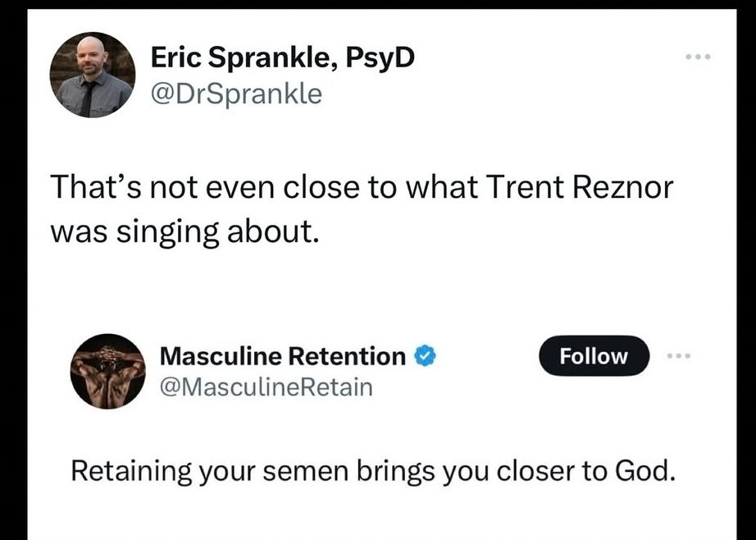Image resolution: width=756 pixels, height=540 pixels.
Task: Open more options on Eric Sprankle's tweet
Action: [x=697, y=57]
